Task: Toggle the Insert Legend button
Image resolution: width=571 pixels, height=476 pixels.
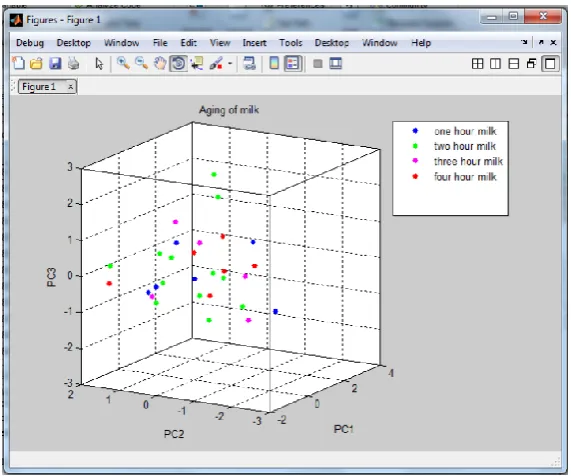Action: tap(293, 64)
